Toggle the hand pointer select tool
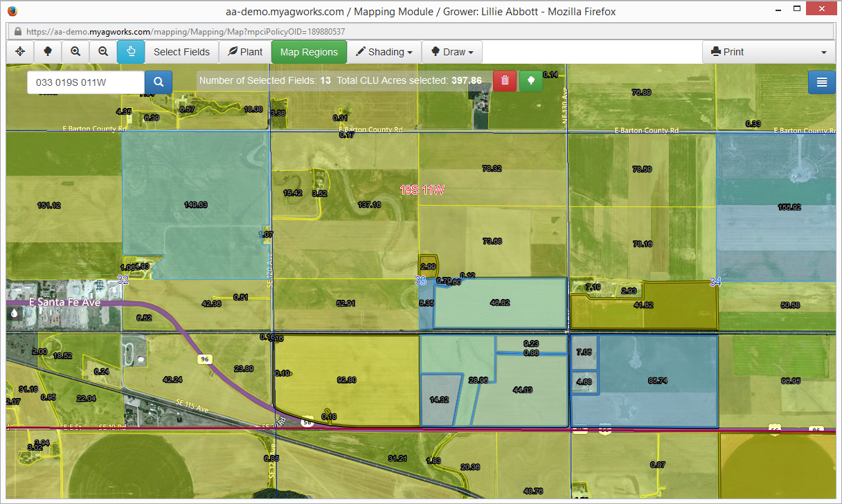Image resolution: width=842 pixels, height=504 pixels. (131, 52)
